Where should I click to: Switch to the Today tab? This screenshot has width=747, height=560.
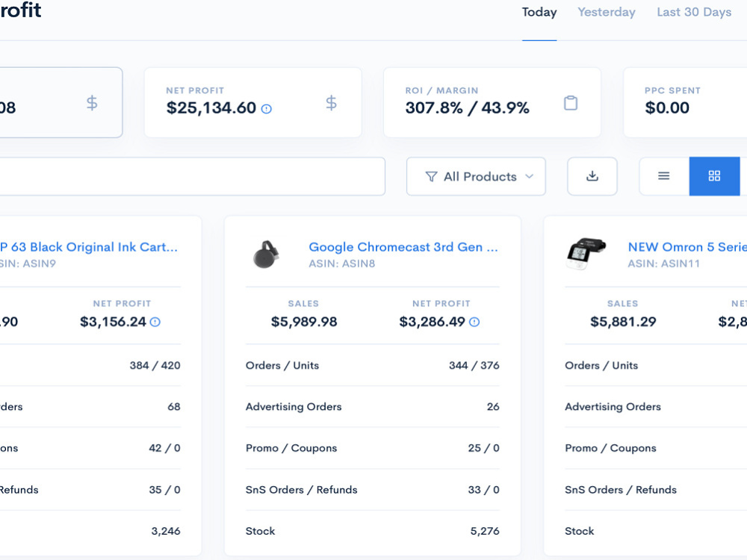[539, 12]
